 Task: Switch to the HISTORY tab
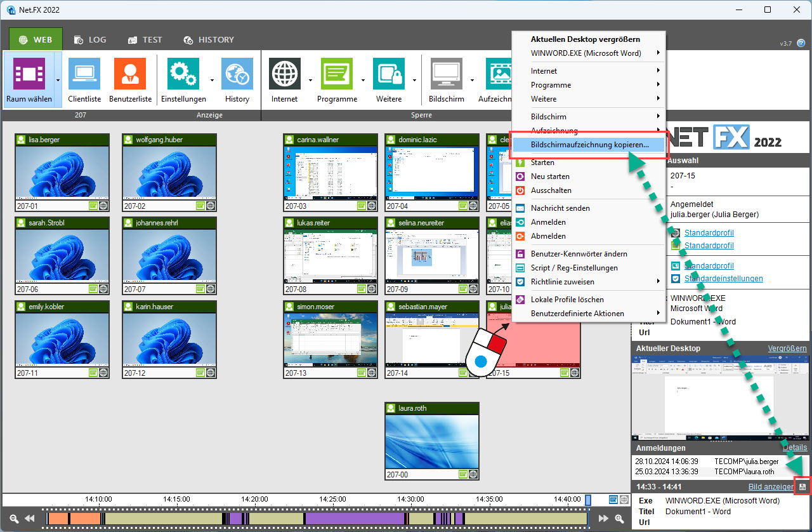[209, 39]
